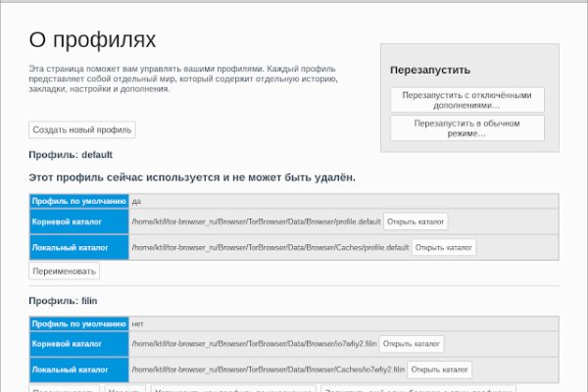Click the 'О профилях' page heading
Viewport: 588px width, 392px height.
tap(92, 39)
